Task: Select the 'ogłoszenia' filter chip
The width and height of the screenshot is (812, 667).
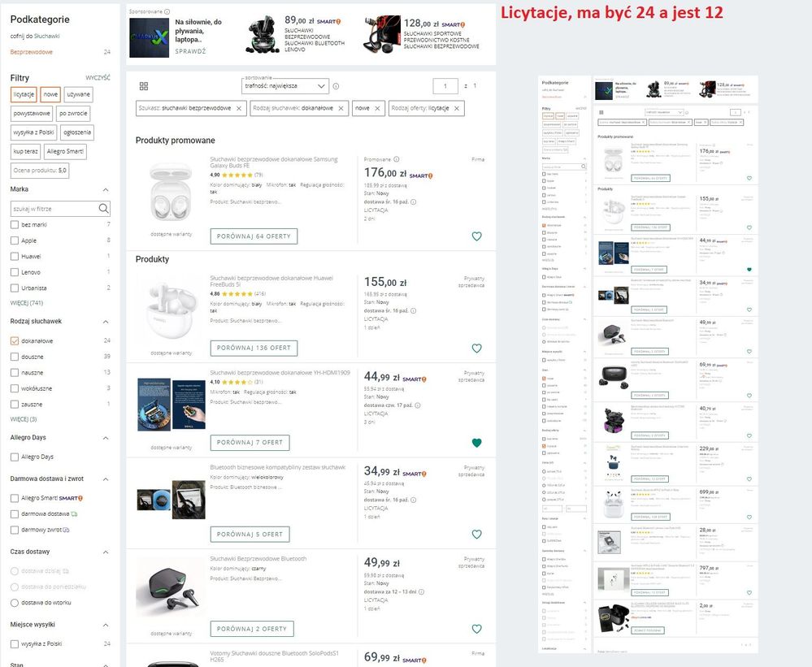Action: [77, 132]
